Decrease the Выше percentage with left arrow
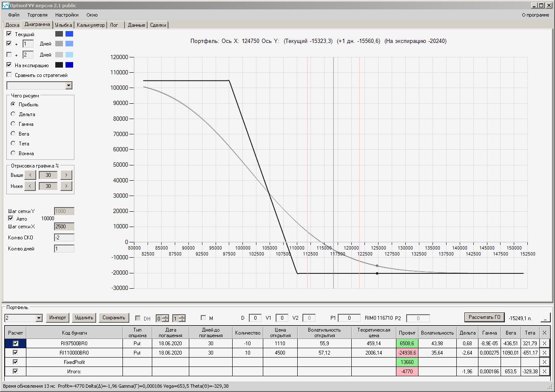The height and width of the screenshot is (392, 555). click(30, 175)
